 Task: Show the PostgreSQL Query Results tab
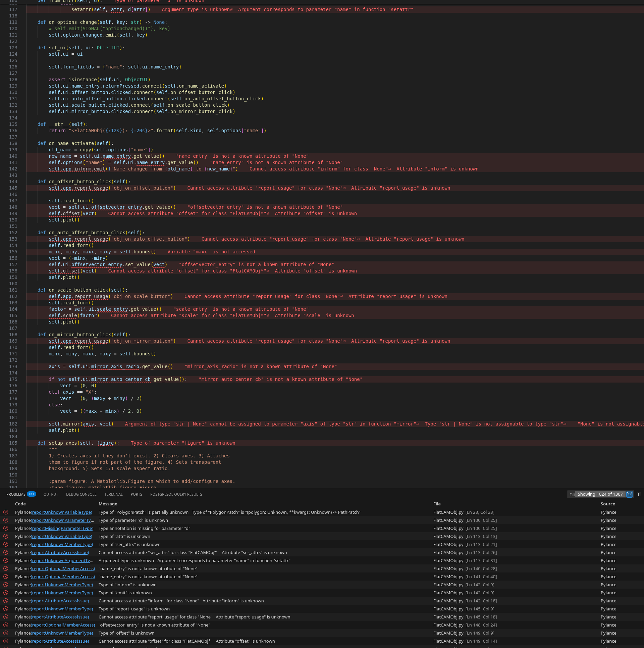click(176, 494)
